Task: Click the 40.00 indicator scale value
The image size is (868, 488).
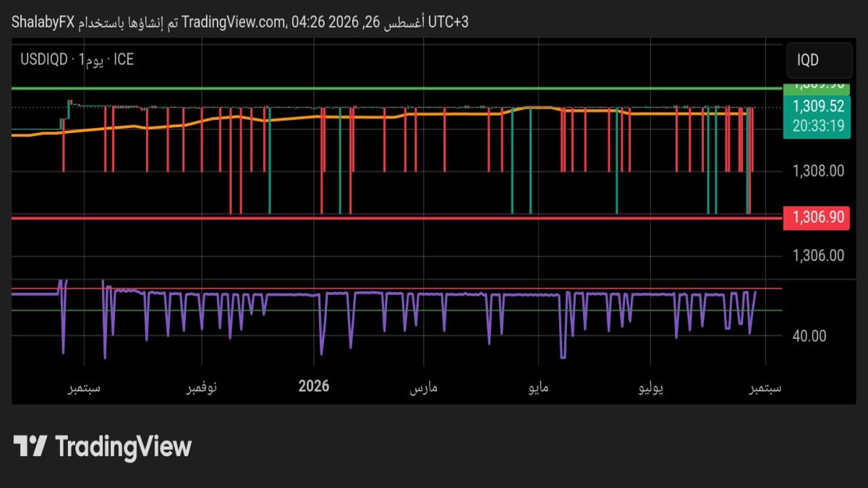Action: [x=809, y=336]
